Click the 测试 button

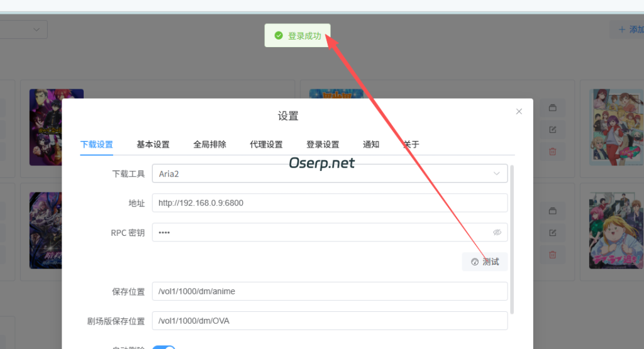click(x=485, y=262)
